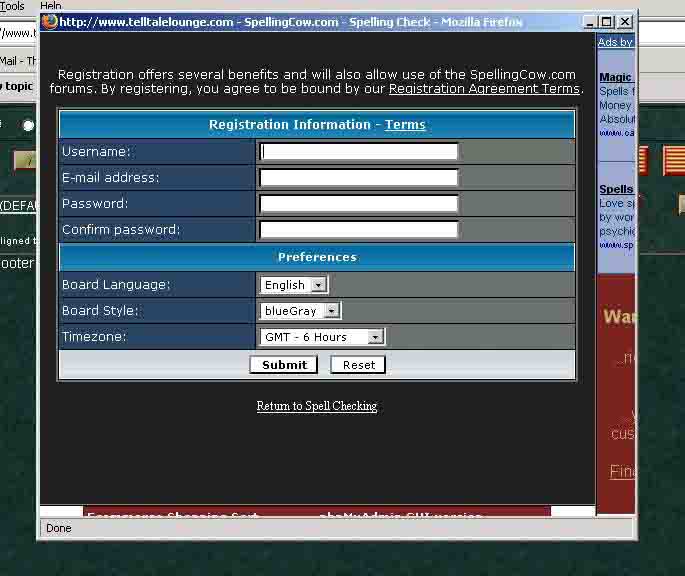Open the Help menu in the background window
Screen dimensions: 685x576
click(51, 6)
